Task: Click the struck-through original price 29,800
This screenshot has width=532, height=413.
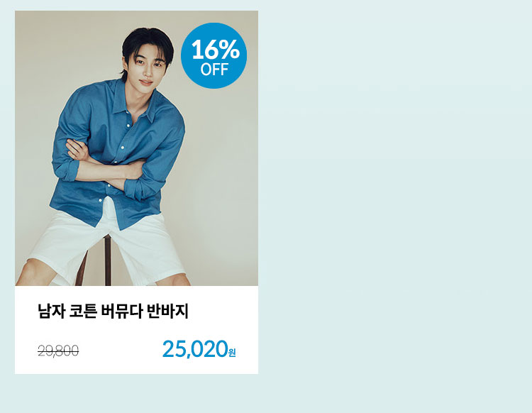Action: click(58, 351)
